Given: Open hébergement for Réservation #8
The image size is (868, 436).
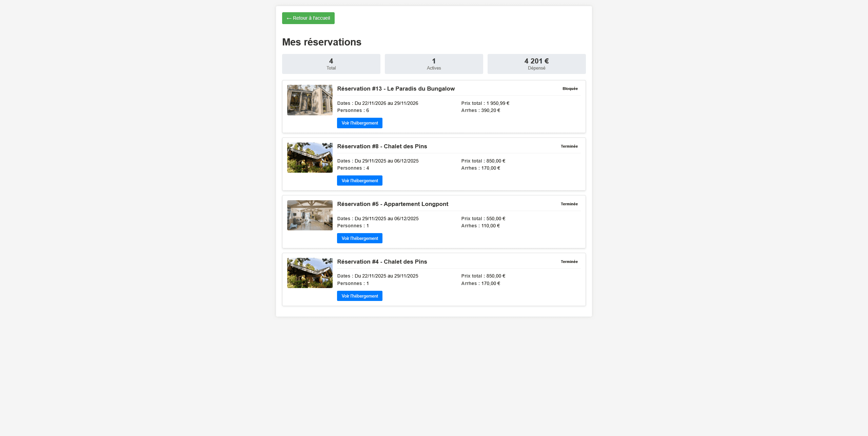Looking at the screenshot, I should pyautogui.click(x=359, y=181).
